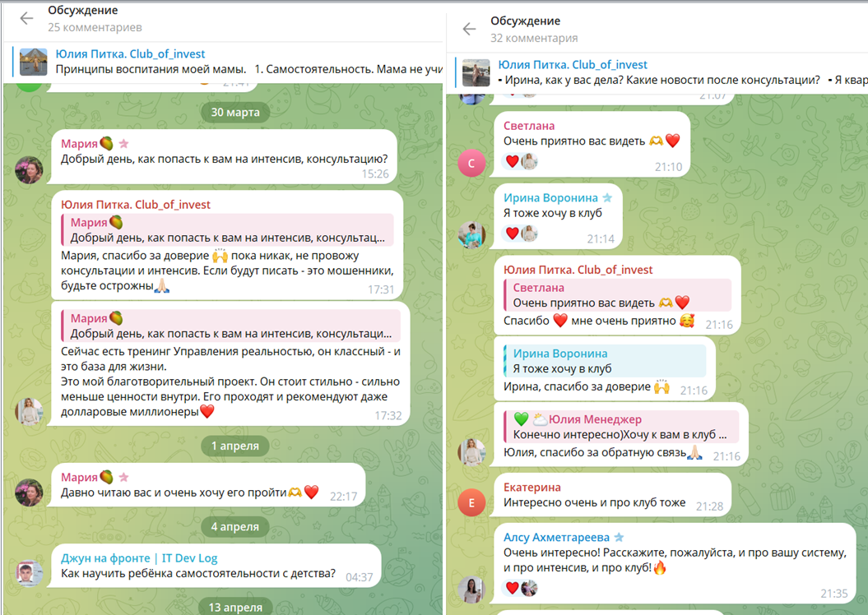Open Светлана's round C avatar
The height and width of the screenshot is (615, 868).
[471, 163]
